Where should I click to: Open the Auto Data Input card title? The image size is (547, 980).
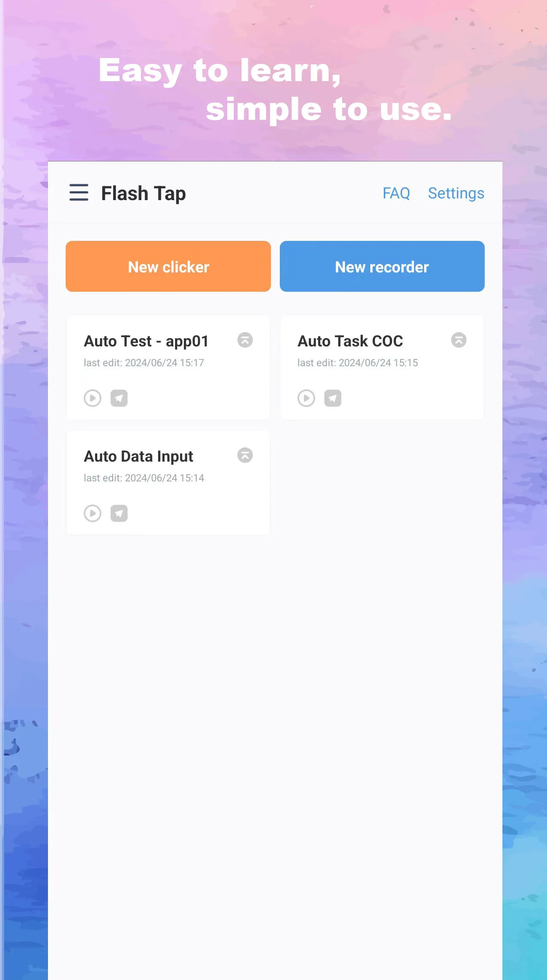138,457
